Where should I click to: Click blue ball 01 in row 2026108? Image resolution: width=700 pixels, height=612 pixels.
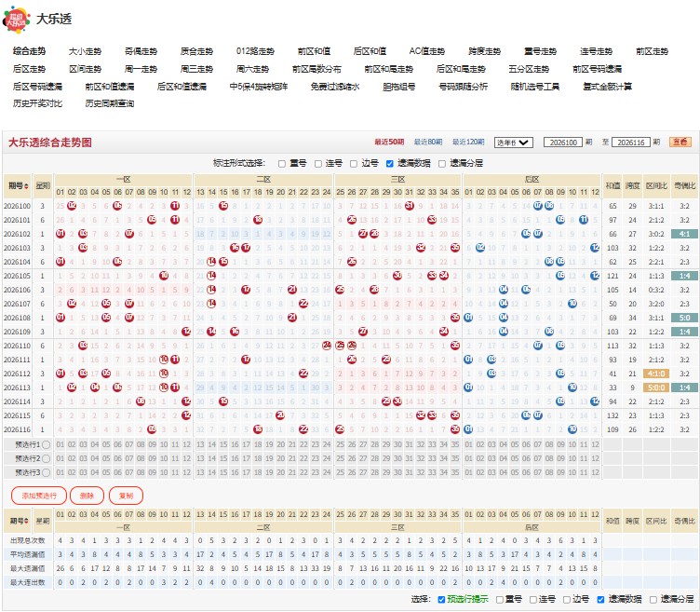[x=468, y=318]
